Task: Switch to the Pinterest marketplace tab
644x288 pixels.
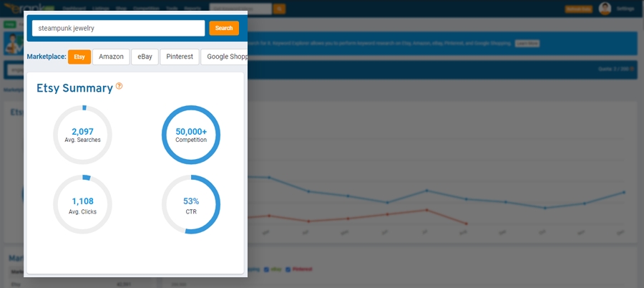Action: point(180,57)
